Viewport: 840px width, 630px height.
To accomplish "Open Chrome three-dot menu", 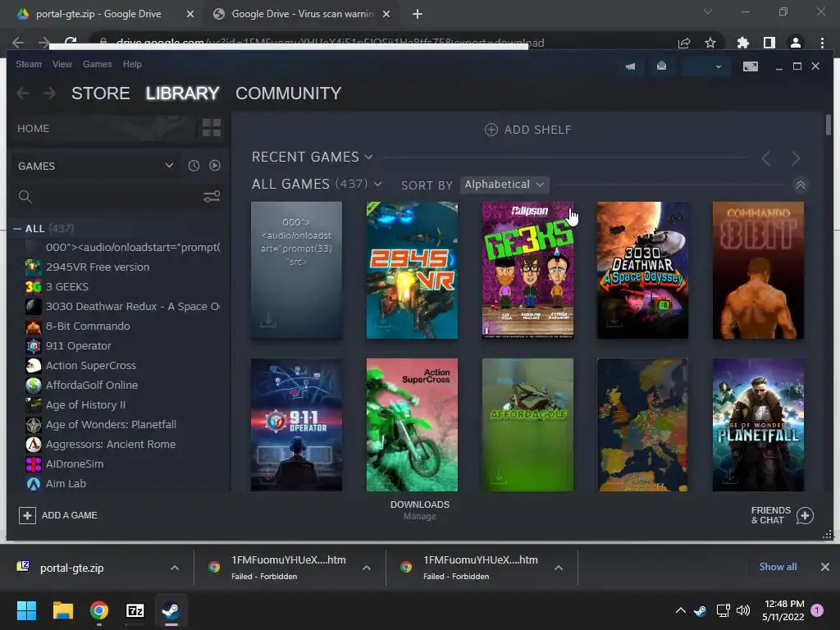I will point(822,43).
